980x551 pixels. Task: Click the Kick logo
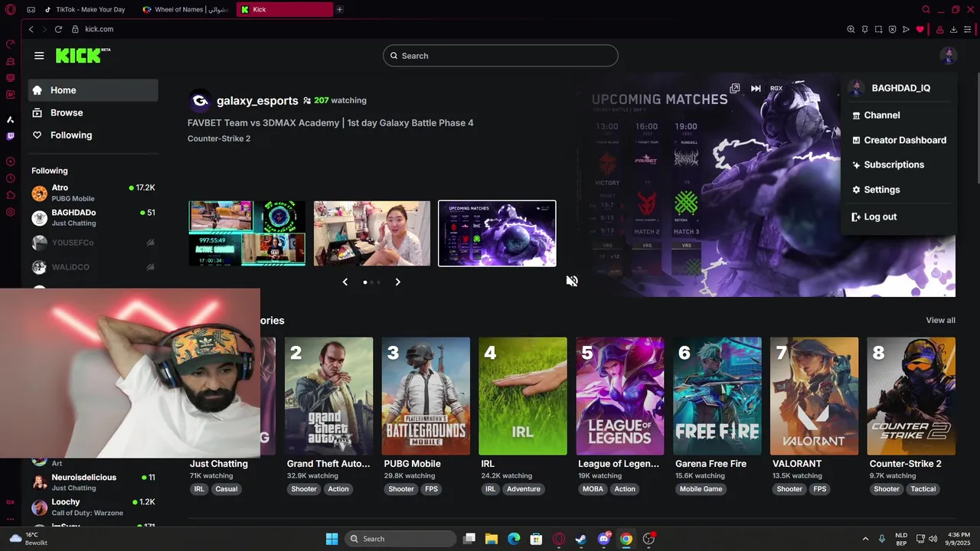pyautogui.click(x=83, y=56)
